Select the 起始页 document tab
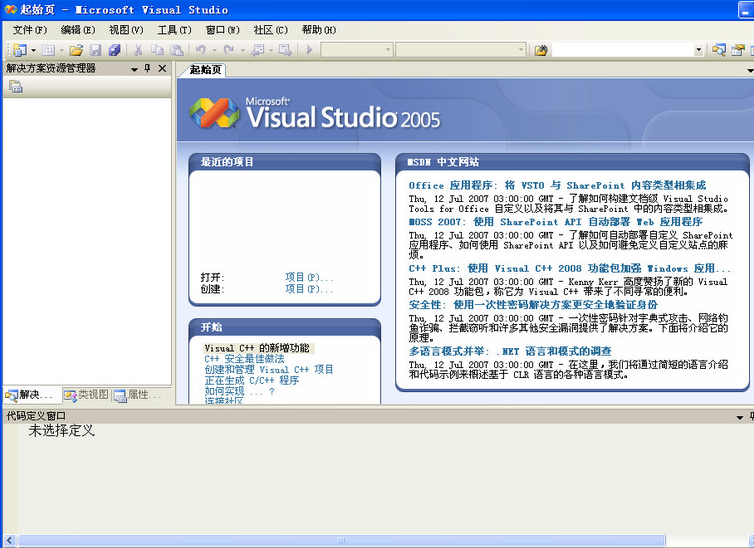754x548 pixels. tap(205, 70)
